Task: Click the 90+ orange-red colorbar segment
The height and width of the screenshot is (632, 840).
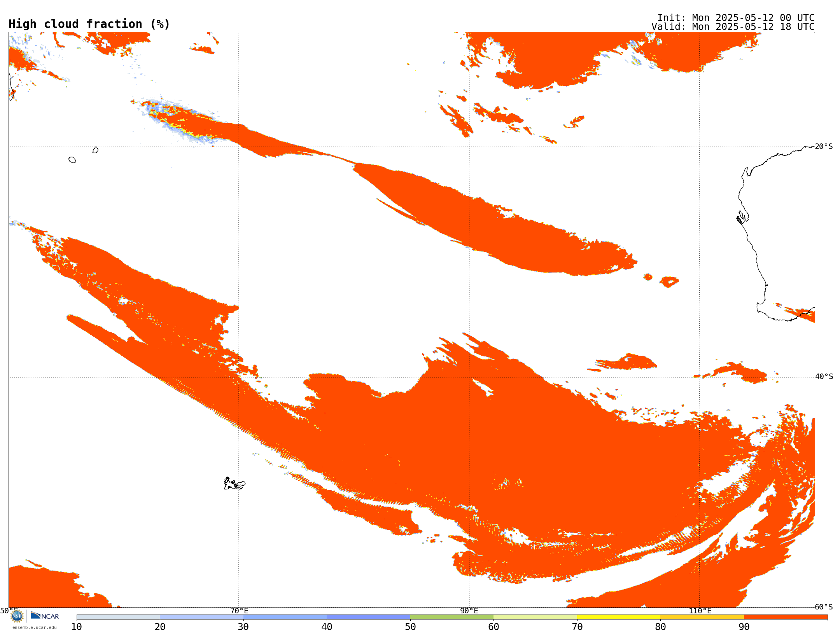Action: (786, 617)
